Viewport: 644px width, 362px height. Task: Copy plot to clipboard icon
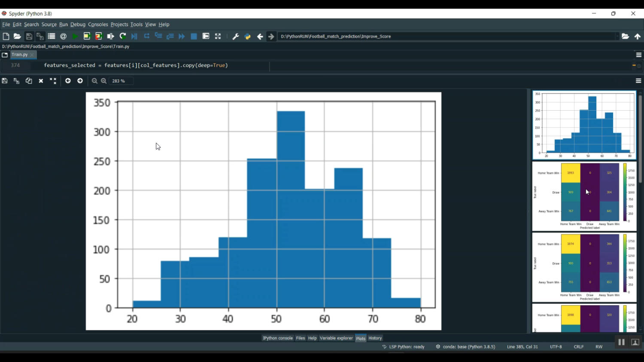[29, 81]
